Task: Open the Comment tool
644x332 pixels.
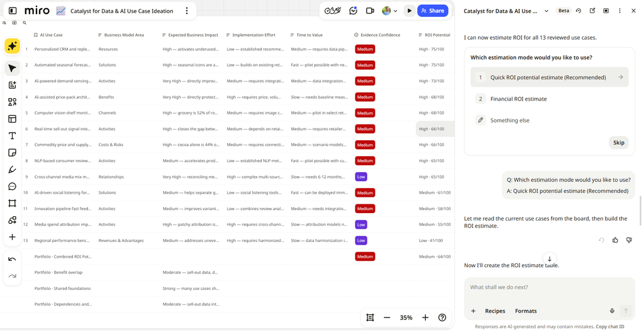Action: [x=13, y=186]
